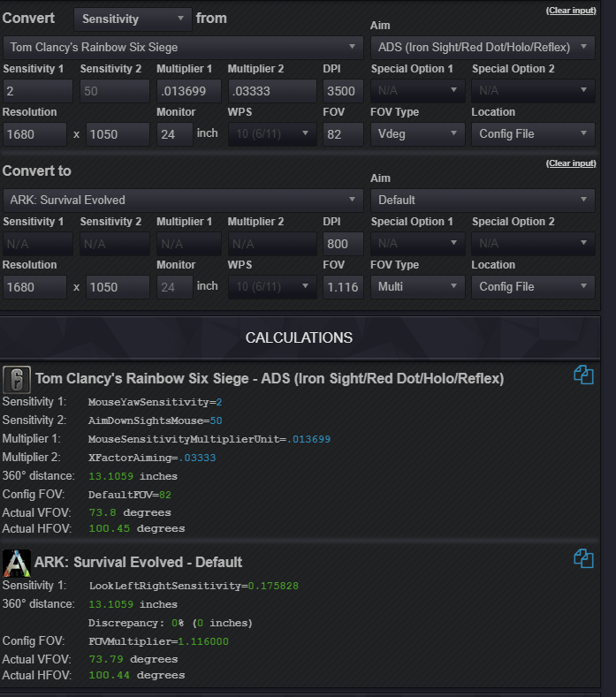Clear input for the Convert to section

[x=571, y=163]
